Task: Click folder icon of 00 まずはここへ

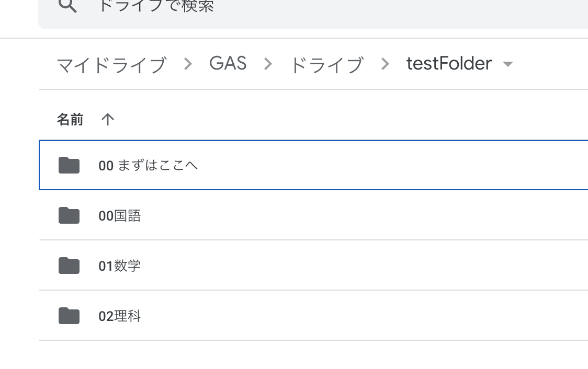Action: [x=69, y=165]
